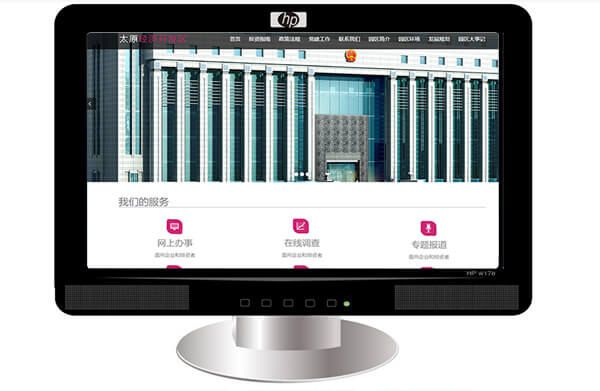Click the 太原经济开发区 site logo text
The image size is (600, 391).
click(x=152, y=39)
